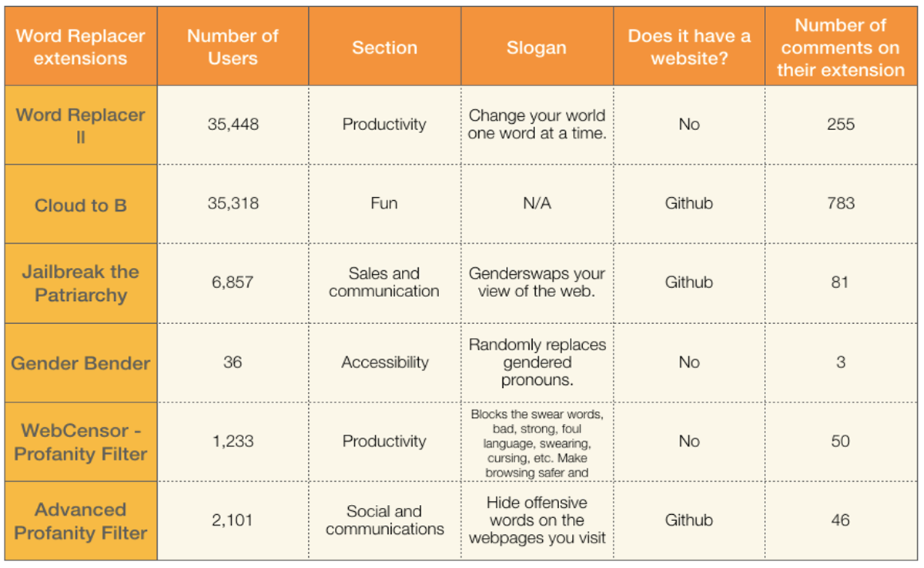Select the 'Number of Users' header cell

tap(233, 46)
